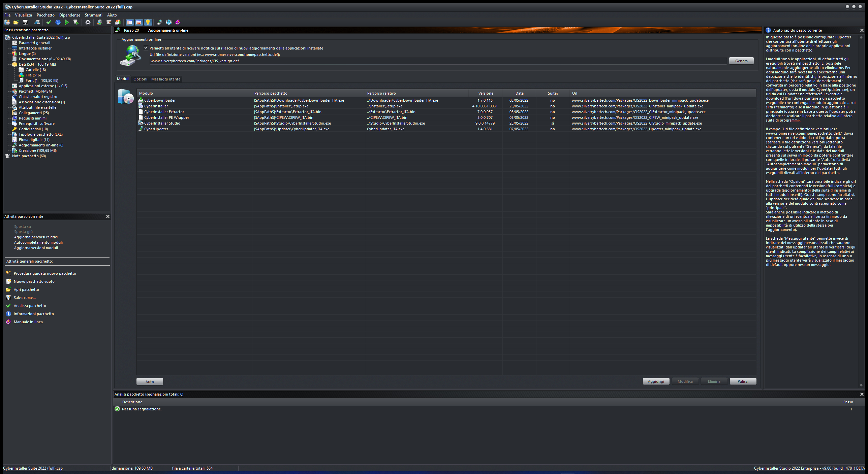This screenshot has height=474, width=868.
Task: Close the Analisi pacchetto panel
Action: click(862, 394)
